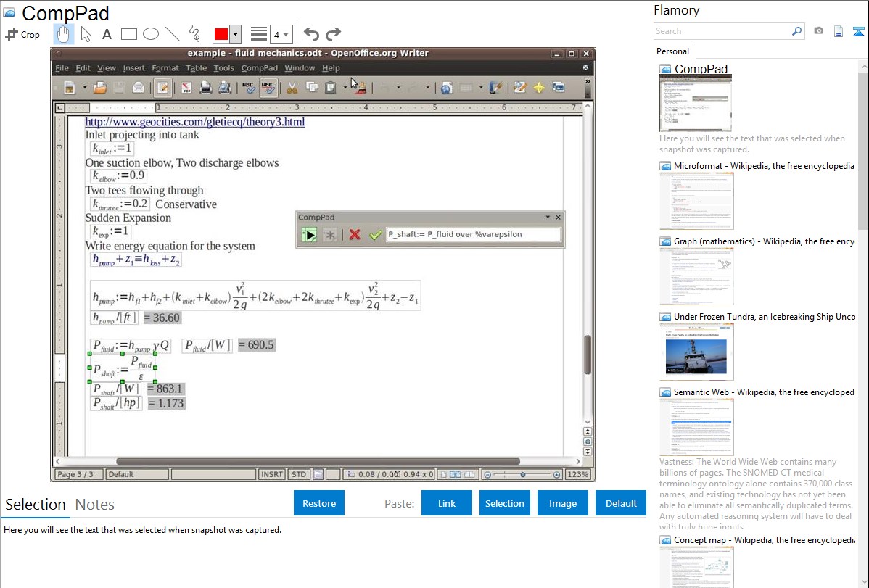869x588 pixels.
Task: Open the Format menu in Writer
Action: click(x=165, y=68)
